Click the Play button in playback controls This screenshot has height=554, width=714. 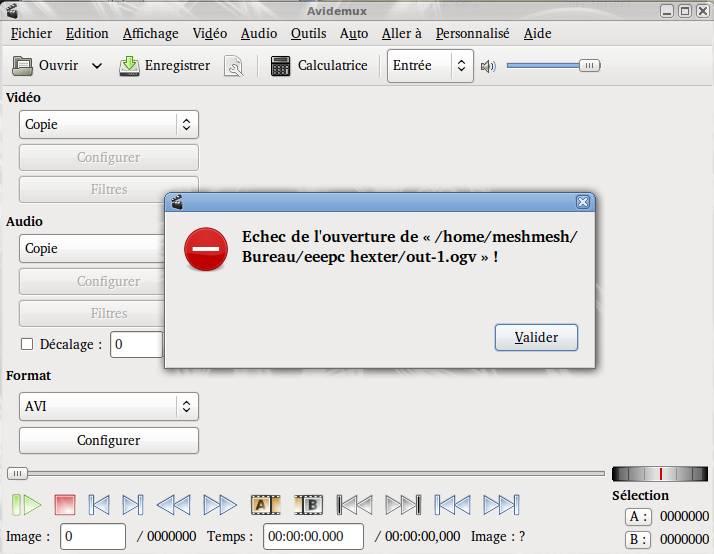click(26, 505)
